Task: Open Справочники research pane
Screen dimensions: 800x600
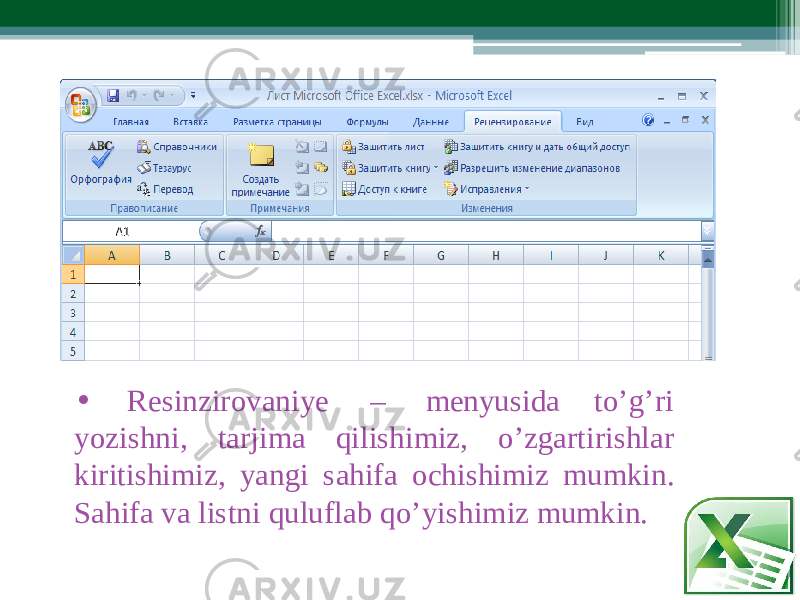Action: (177, 147)
